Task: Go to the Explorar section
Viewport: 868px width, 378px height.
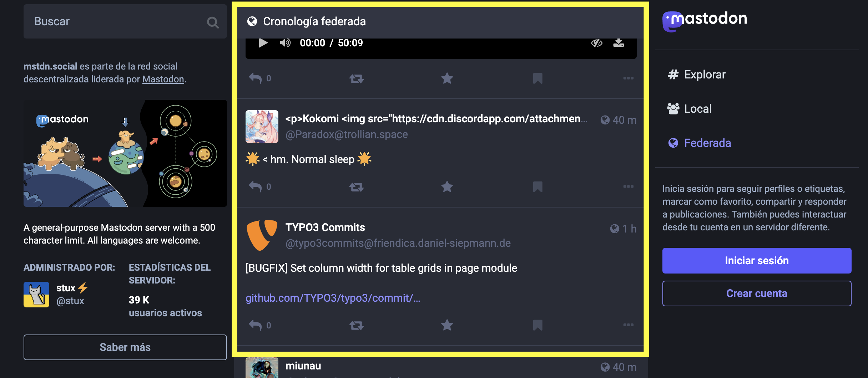Action: tap(697, 75)
